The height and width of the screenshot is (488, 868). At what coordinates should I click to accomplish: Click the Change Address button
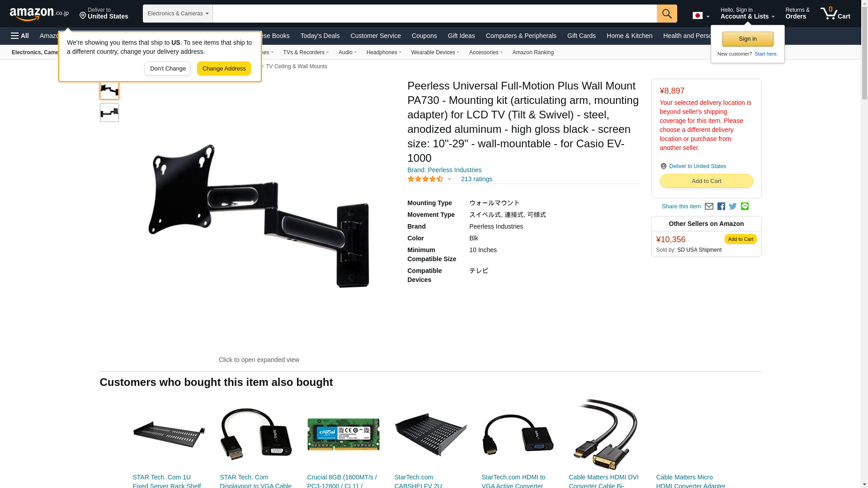pyautogui.click(x=224, y=69)
